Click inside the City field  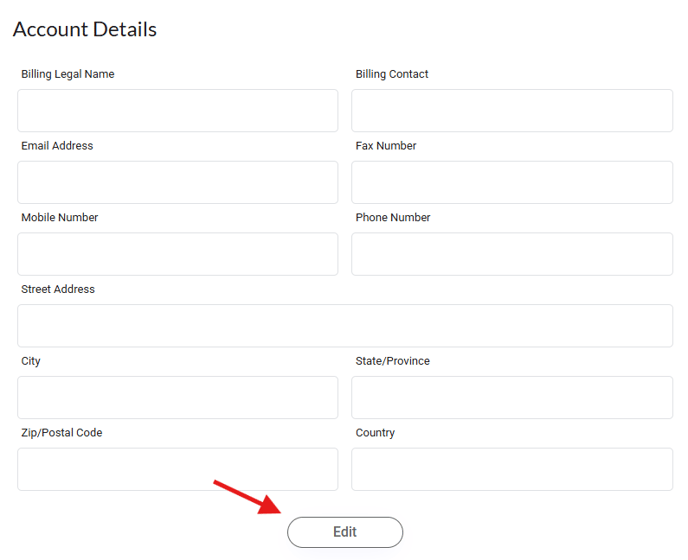178,398
